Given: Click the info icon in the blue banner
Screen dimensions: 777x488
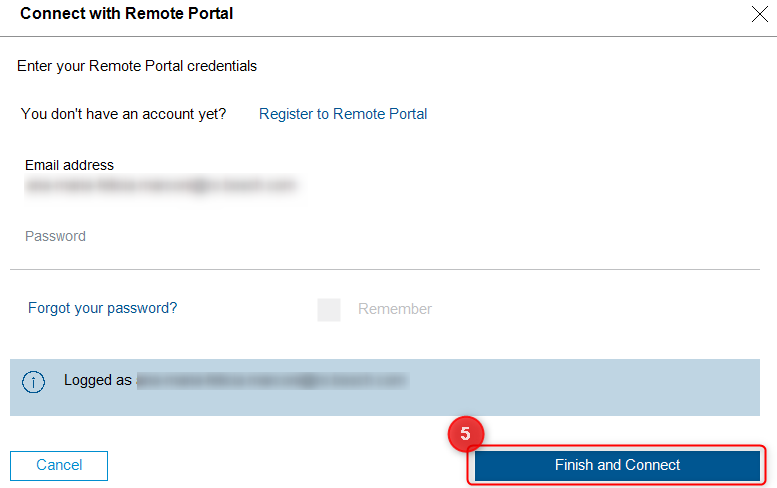Looking at the screenshot, I should [34, 382].
